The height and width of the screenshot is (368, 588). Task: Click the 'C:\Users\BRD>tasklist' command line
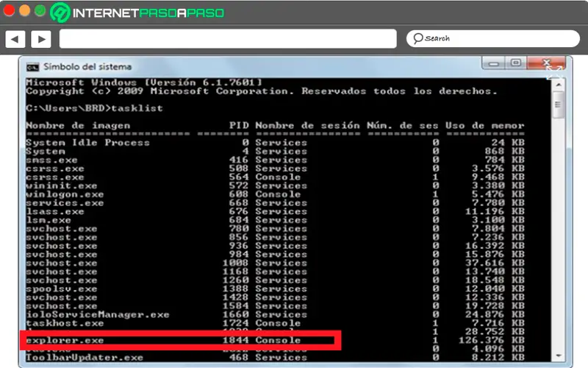click(95, 108)
